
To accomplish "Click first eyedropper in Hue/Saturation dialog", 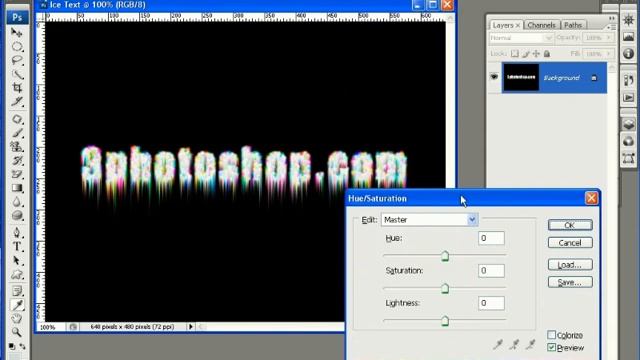I will 498,345.
